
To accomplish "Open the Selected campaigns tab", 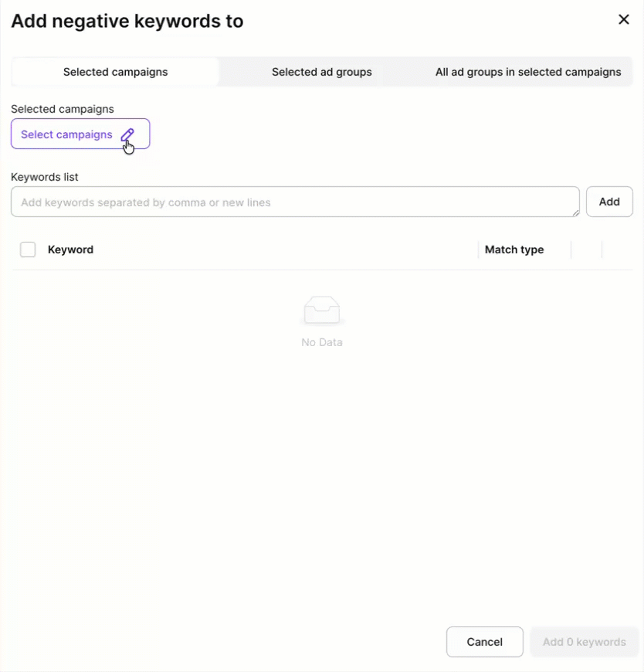I will (x=115, y=72).
